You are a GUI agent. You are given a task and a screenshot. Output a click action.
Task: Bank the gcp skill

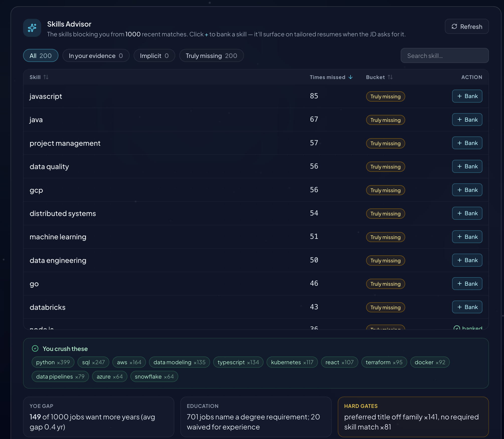point(467,190)
